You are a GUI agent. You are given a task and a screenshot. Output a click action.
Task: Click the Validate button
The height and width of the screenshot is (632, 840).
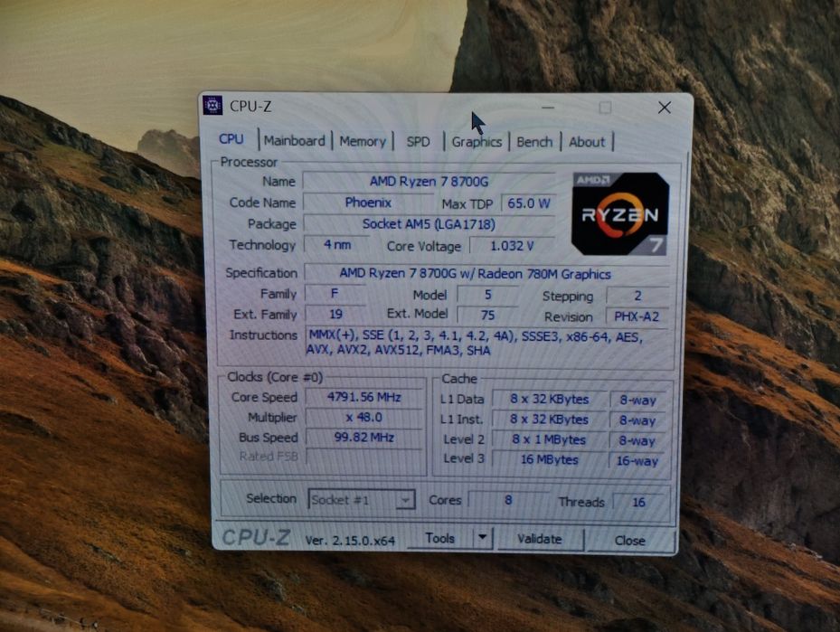pos(540,539)
